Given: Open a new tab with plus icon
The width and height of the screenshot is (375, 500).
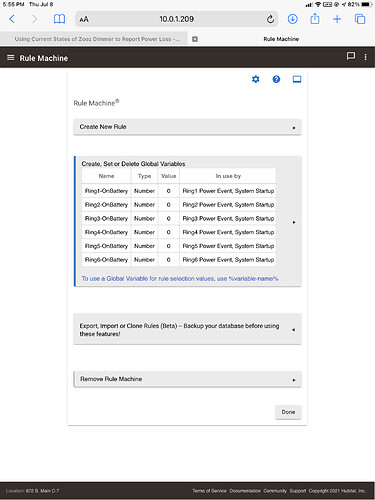Looking at the screenshot, I should (337, 19).
